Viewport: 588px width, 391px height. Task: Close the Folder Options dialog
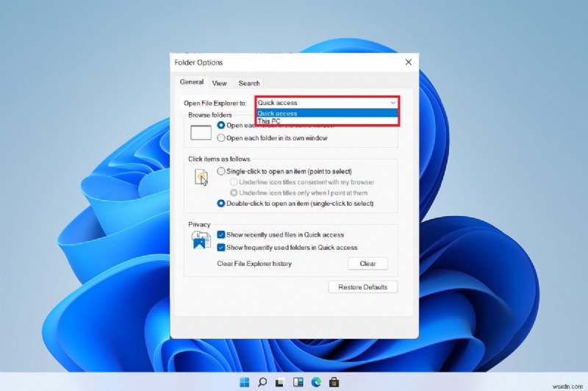409,62
